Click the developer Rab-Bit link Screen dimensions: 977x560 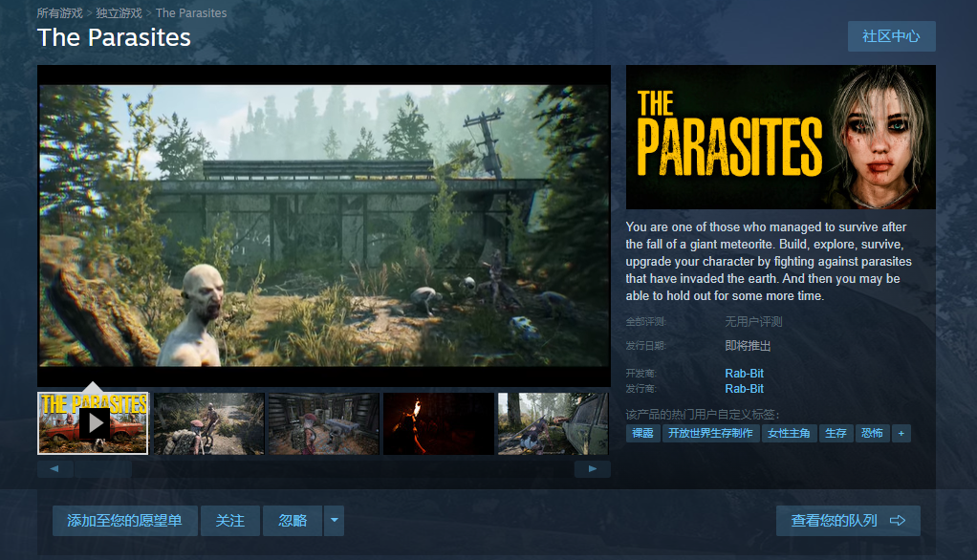click(744, 373)
